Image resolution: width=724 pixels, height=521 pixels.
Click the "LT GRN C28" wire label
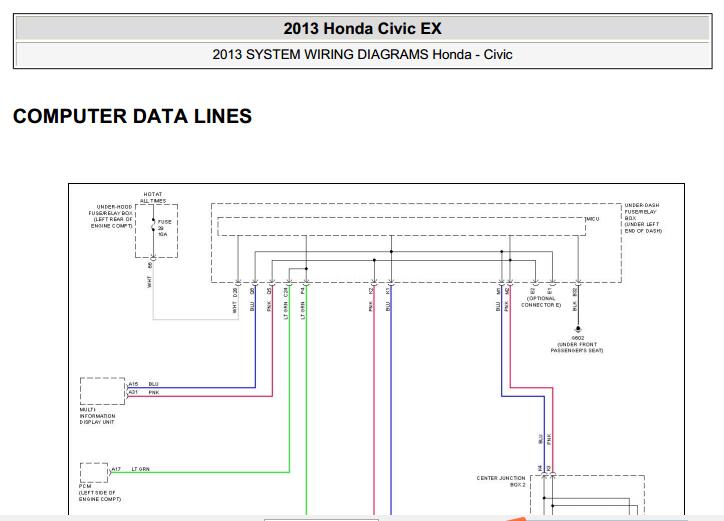(286, 303)
